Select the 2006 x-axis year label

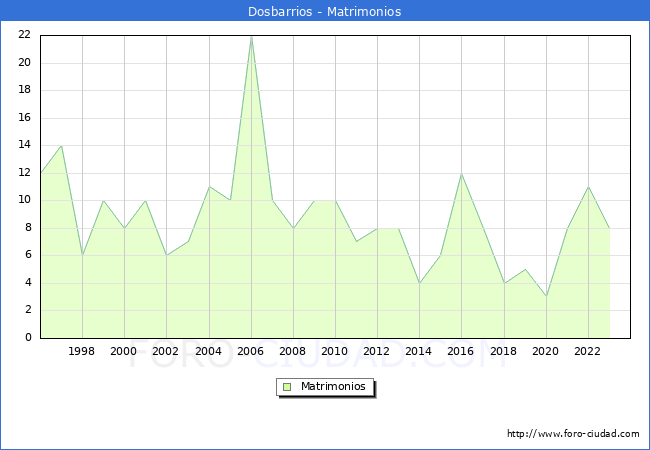point(250,351)
